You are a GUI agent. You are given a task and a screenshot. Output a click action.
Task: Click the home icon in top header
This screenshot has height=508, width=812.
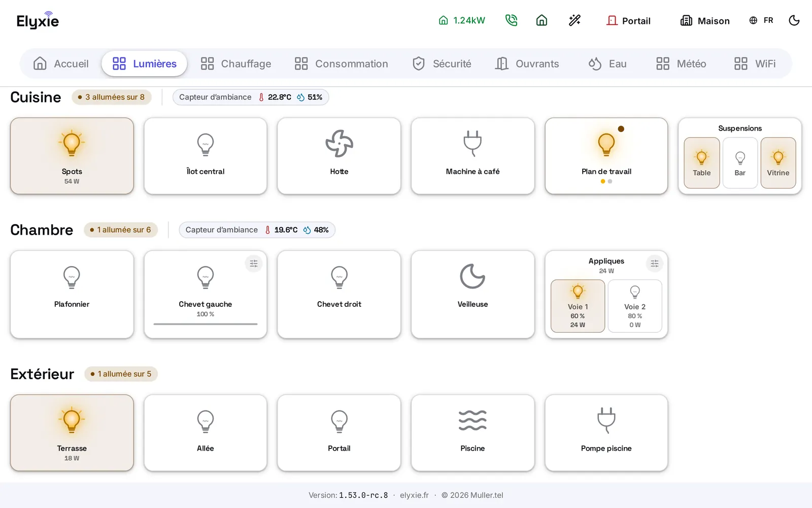pyautogui.click(x=542, y=20)
